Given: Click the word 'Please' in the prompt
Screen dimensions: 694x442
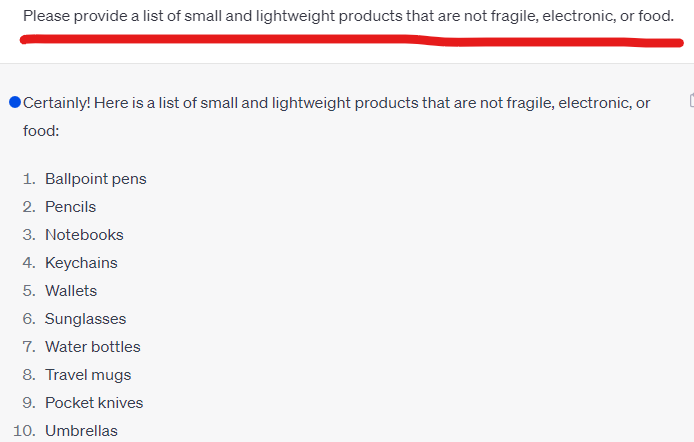Looking at the screenshot, I should 45,16.
